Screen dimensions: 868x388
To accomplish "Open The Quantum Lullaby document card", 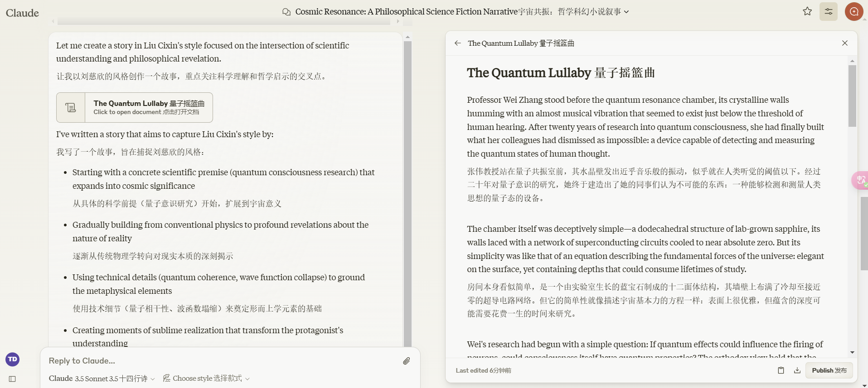I will pyautogui.click(x=135, y=107).
